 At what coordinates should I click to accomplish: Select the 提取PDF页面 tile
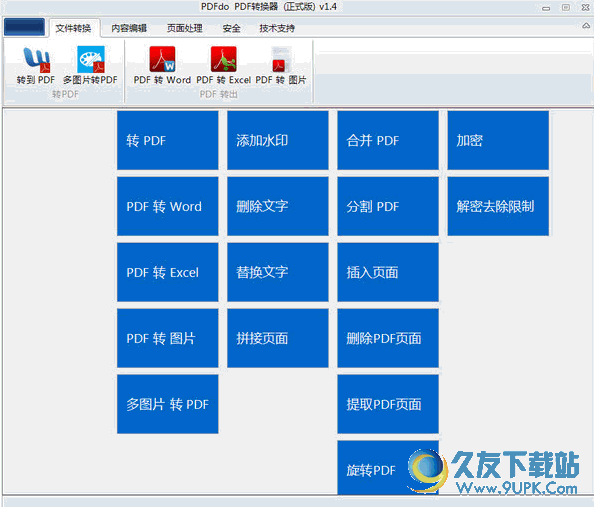pyautogui.click(x=388, y=404)
